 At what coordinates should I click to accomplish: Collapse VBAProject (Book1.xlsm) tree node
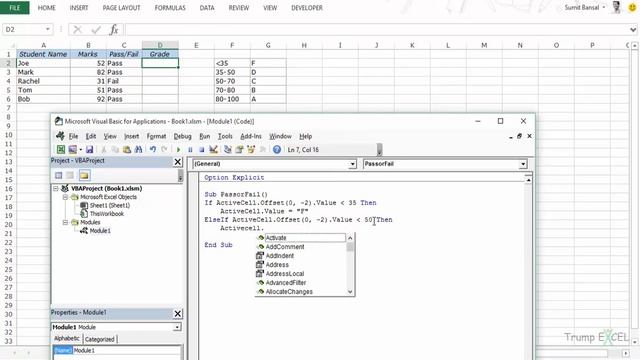(56, 189)
